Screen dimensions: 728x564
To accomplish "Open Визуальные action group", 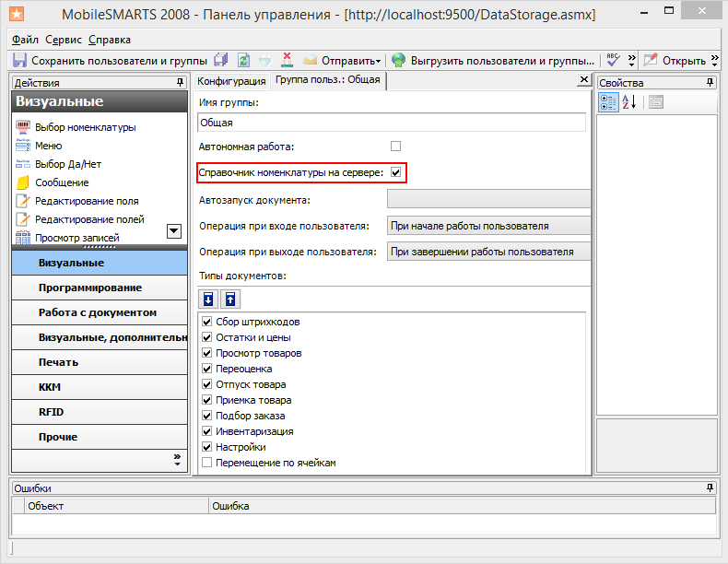I will (x=100, y=263).
